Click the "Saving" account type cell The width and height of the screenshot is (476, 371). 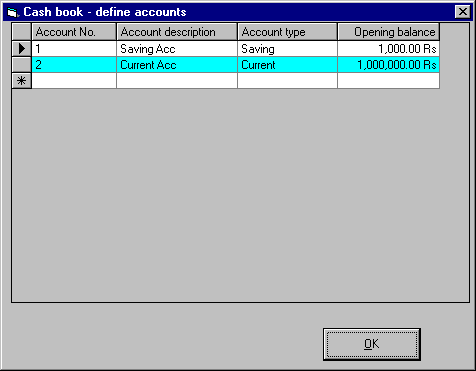point(287,49)
